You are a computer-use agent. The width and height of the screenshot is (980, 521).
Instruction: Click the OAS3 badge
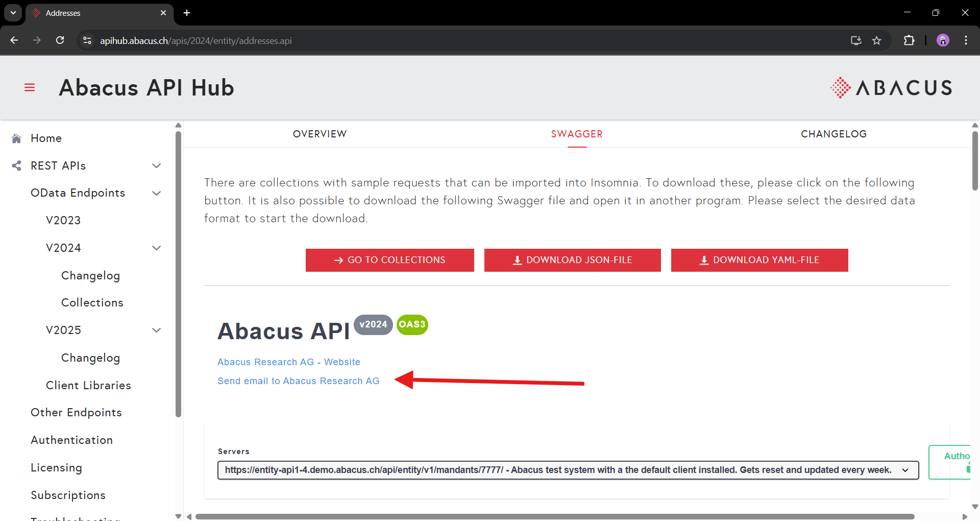(x=412, y=325)
